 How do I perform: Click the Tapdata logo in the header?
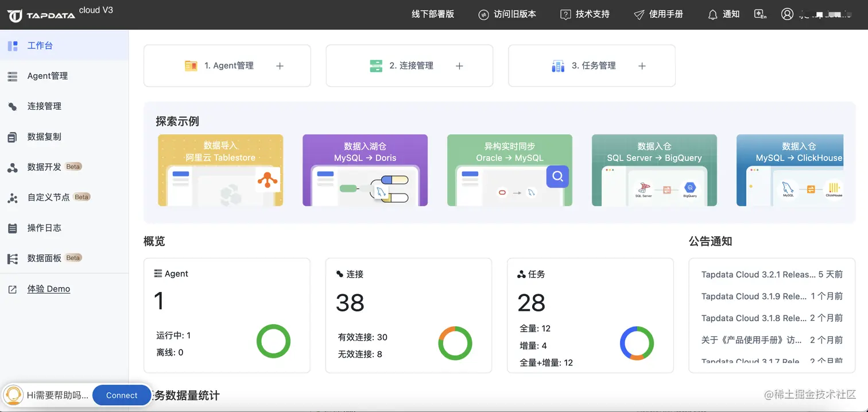[x=41, y=15]
